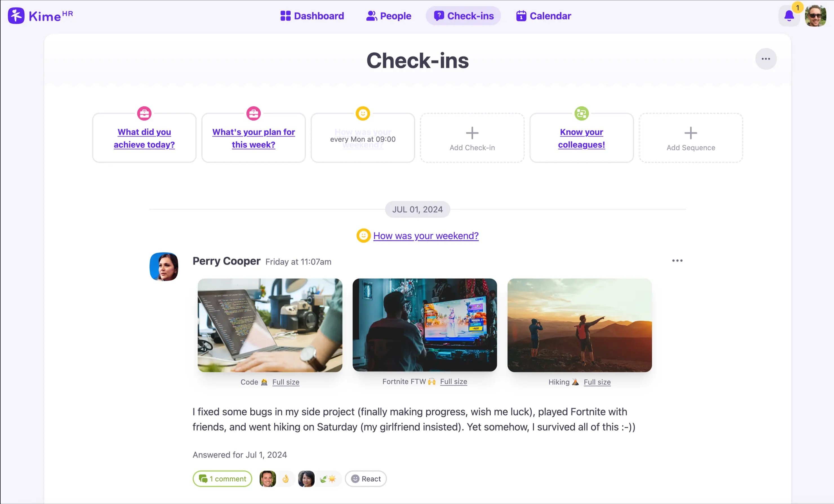The image size is (834, 504).
Task: Click the Kime HR logo icon
Action: 16,15
